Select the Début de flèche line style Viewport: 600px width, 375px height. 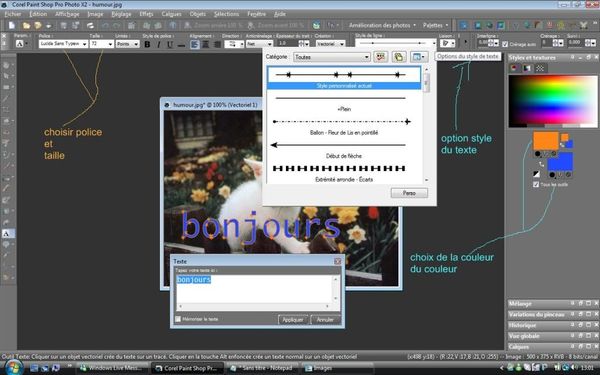pos(344,150)
